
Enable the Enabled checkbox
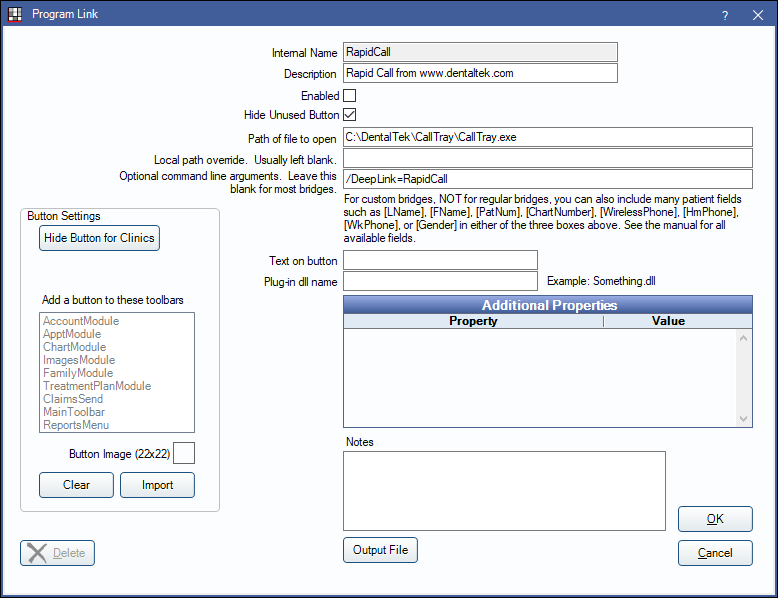pyautogui.click(x=350, y=95)
